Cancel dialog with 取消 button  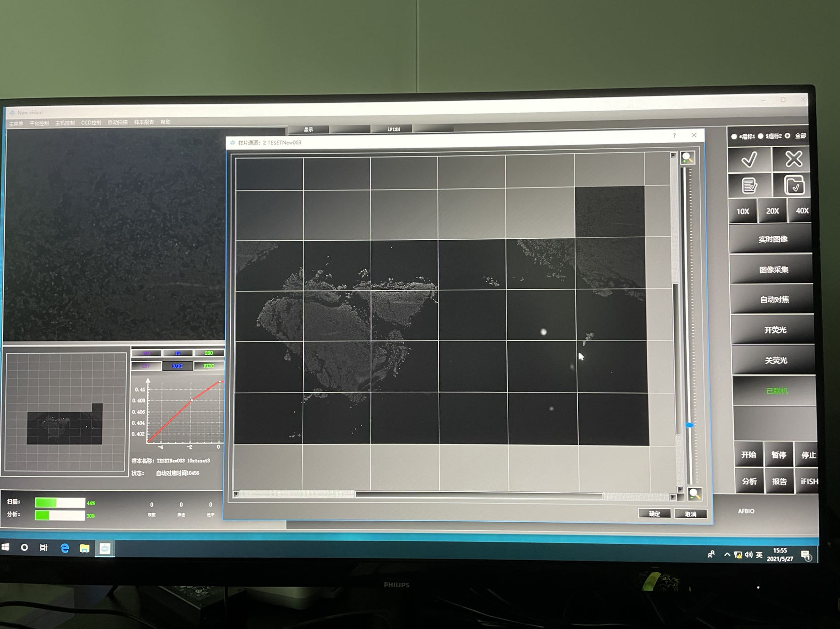(x=690, y=514)
